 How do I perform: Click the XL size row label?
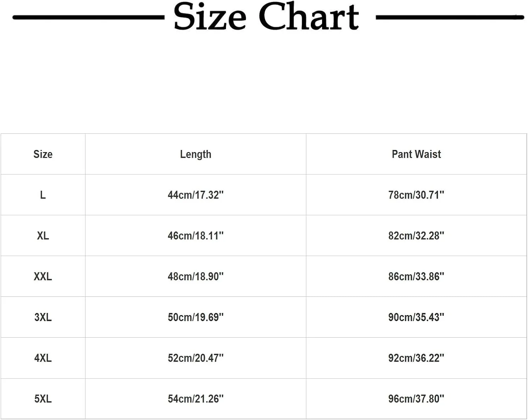point(43,236)
